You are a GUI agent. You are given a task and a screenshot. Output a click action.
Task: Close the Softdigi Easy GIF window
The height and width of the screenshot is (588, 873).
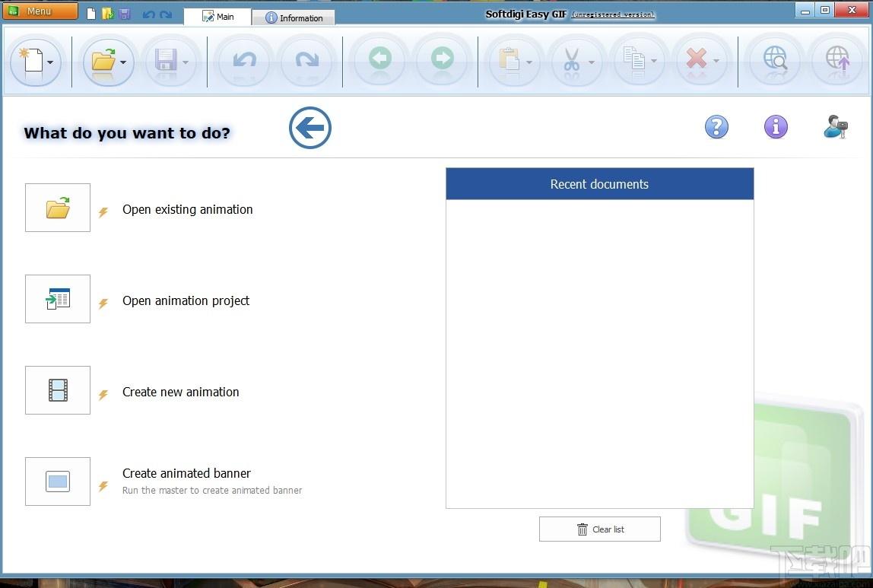tap(852, 11)
